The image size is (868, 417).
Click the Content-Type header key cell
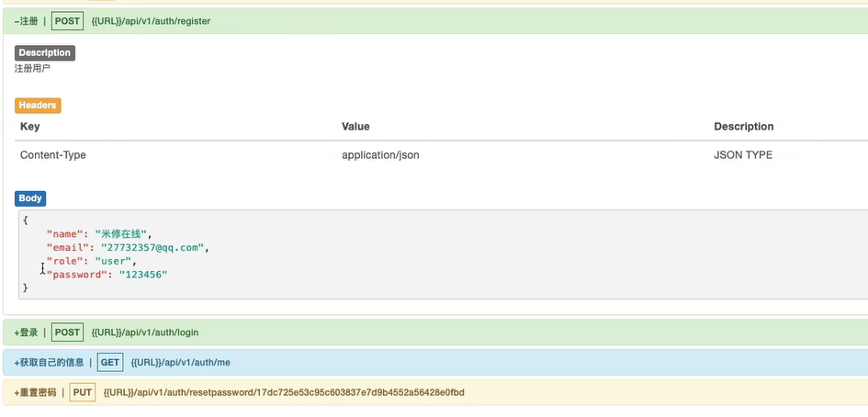pos(53,155)
